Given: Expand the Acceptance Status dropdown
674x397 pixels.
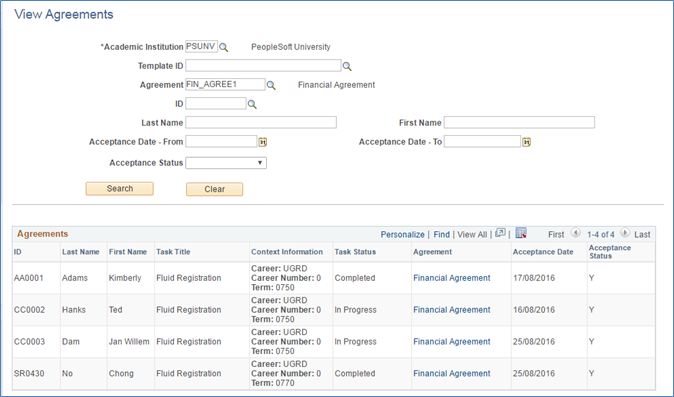Looking at the screenshot, I should (226, 163).
